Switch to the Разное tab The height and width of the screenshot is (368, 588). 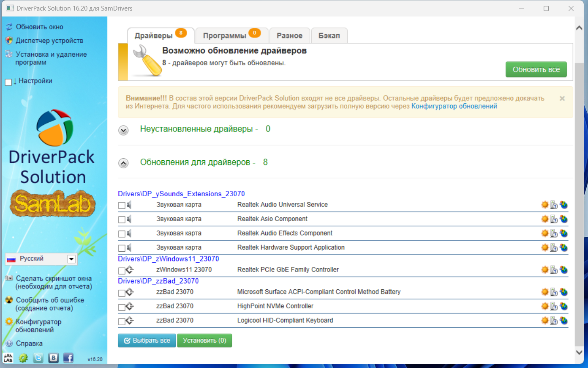[289, 36]
